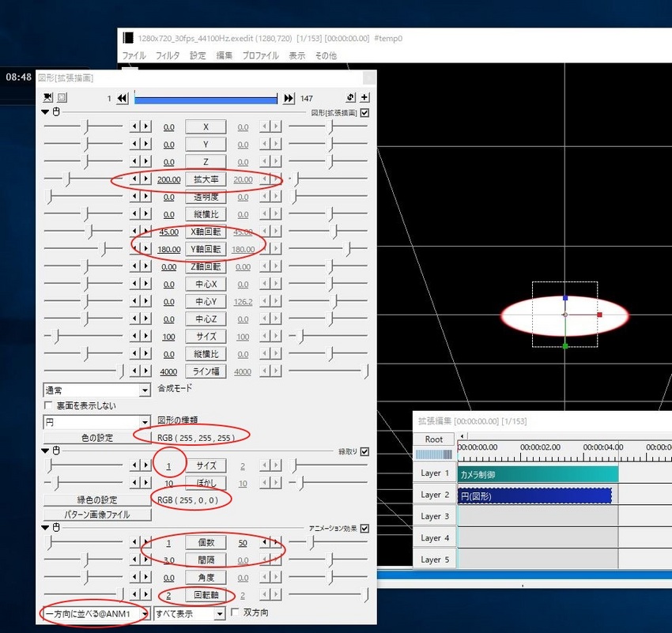The image size is (672, 633).
Task: Click the left 拡大率 slider track
Action: (83, 179)
